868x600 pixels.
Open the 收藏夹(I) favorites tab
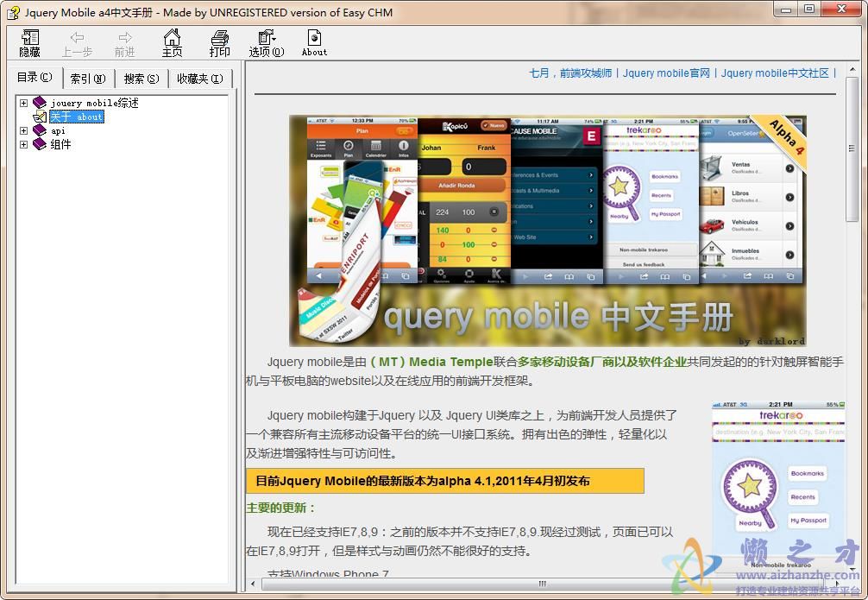[198, 78]
